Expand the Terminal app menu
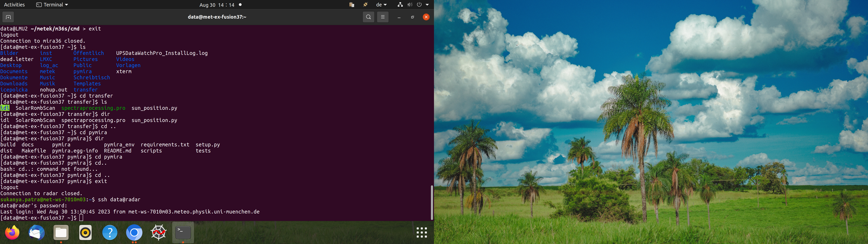The image size is (868, 244). pos(52,5)
